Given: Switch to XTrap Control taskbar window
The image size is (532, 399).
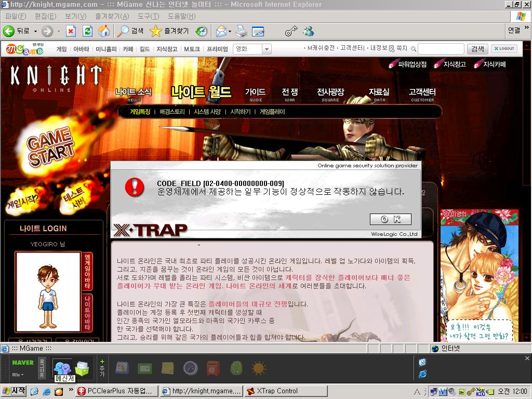Looking at the screenshot, I should click(286, 391).
